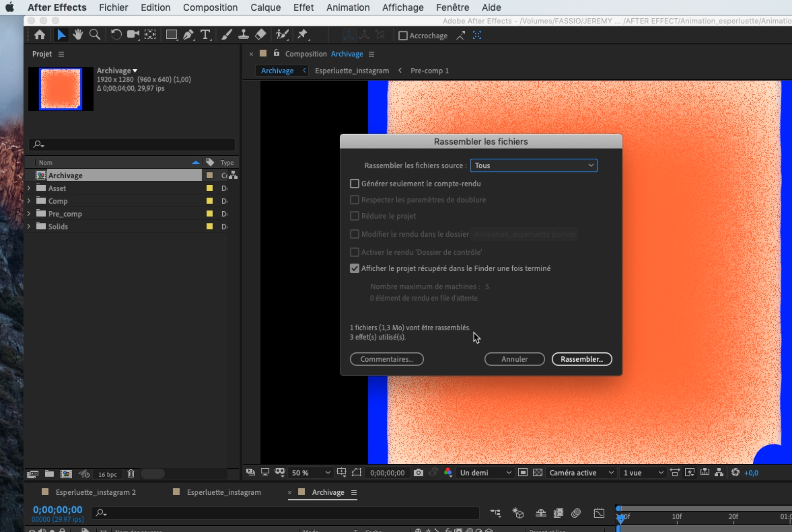Expand the Solids folder
The width and height of the screenshot is (792, 532).
29,226
